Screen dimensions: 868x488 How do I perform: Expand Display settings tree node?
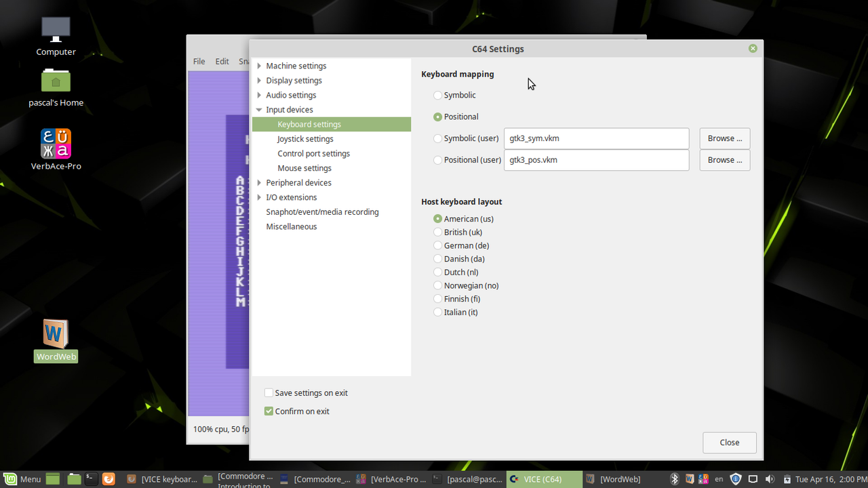click(259, 81)
